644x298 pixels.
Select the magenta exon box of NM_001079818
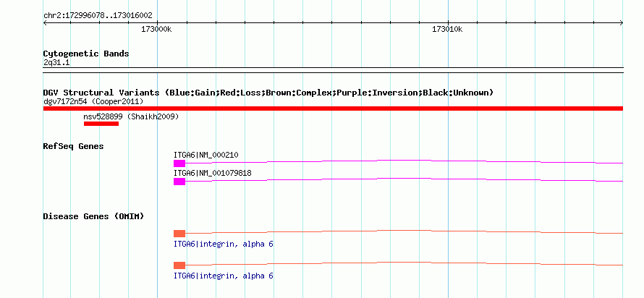pyautogui.click(x=179, y=182)
